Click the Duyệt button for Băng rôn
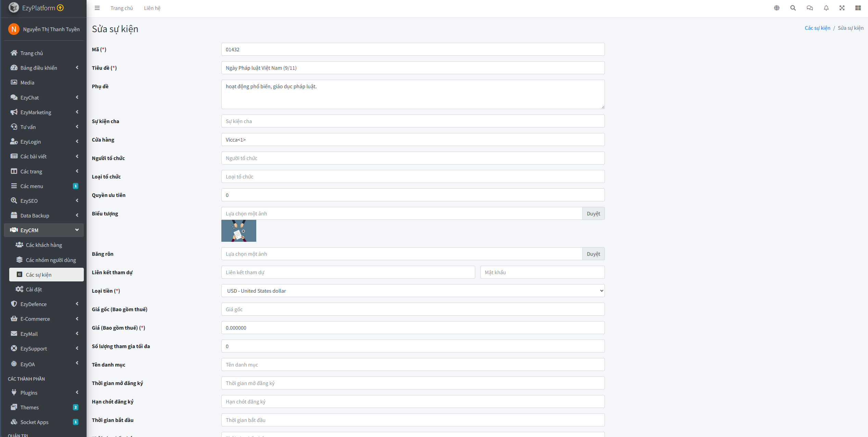Screen dimensions: 868x437 point(593,254)
